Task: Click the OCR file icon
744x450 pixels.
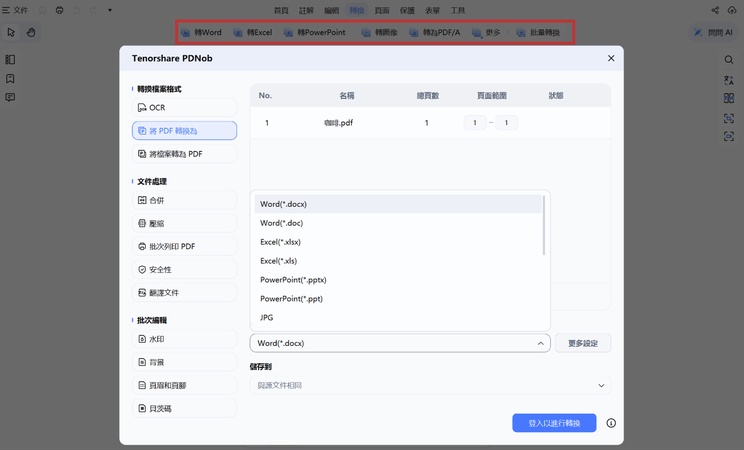Action: [x=142, y=108]
